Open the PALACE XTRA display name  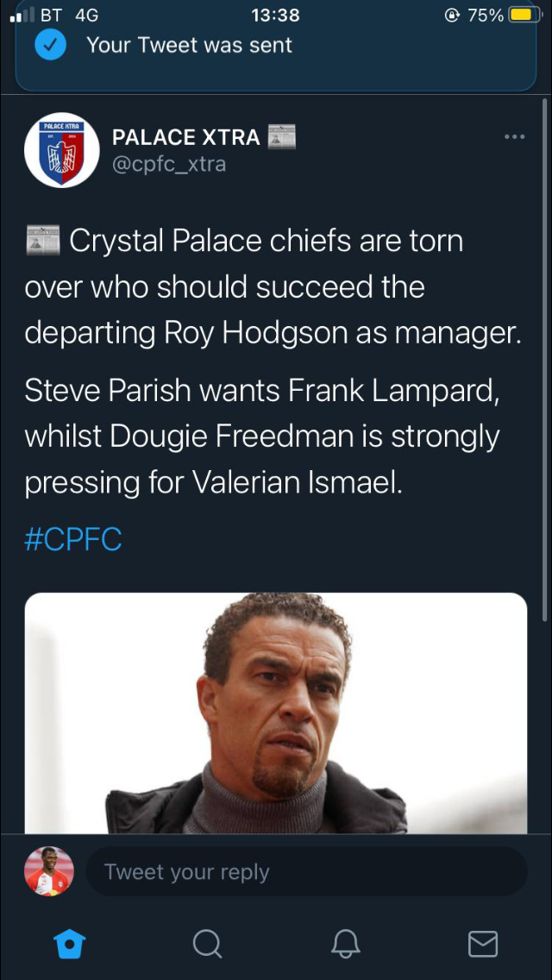(186, 137)
